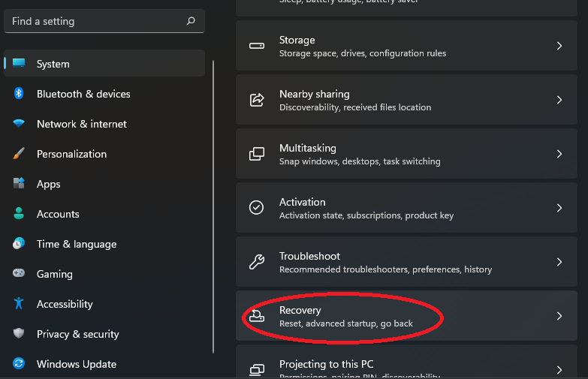Click the Activation checkmark icon
Image resolution: width=588 pixels, height=379 pixels.
[x=257, y=207]
